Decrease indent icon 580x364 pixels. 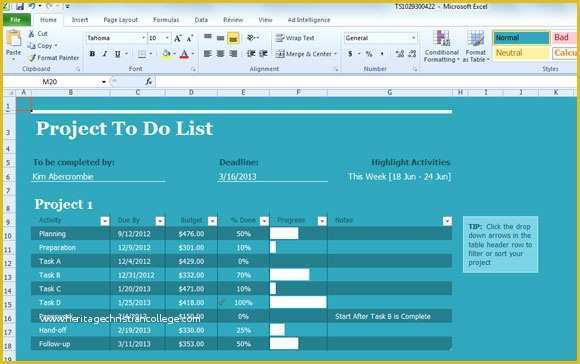251,54
